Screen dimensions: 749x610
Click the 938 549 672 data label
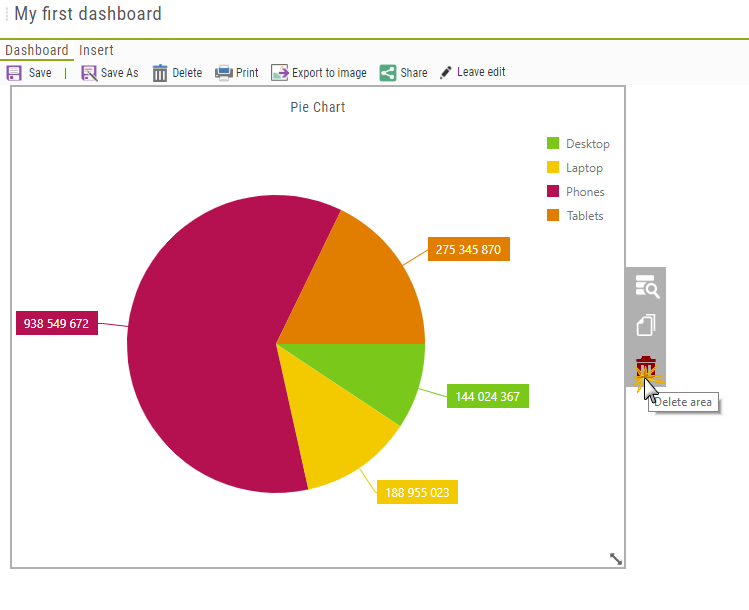57,323
